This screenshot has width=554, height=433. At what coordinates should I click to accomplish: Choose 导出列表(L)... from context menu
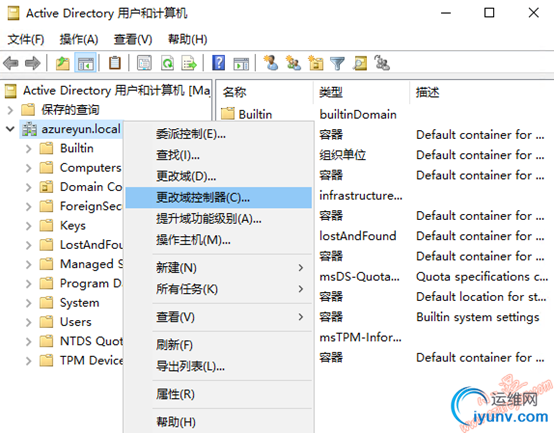coord(219,366)
